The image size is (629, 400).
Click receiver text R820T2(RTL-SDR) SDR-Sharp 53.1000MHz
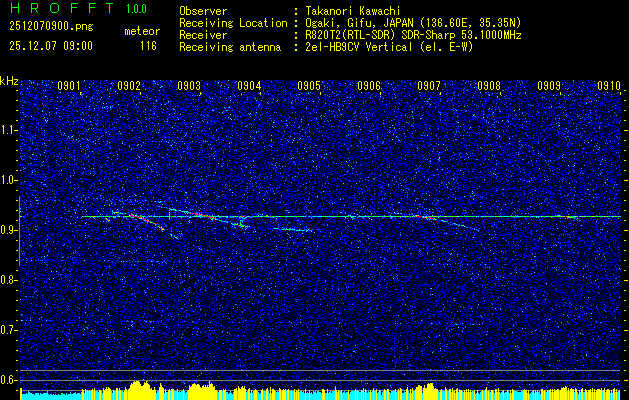point(414,35)
